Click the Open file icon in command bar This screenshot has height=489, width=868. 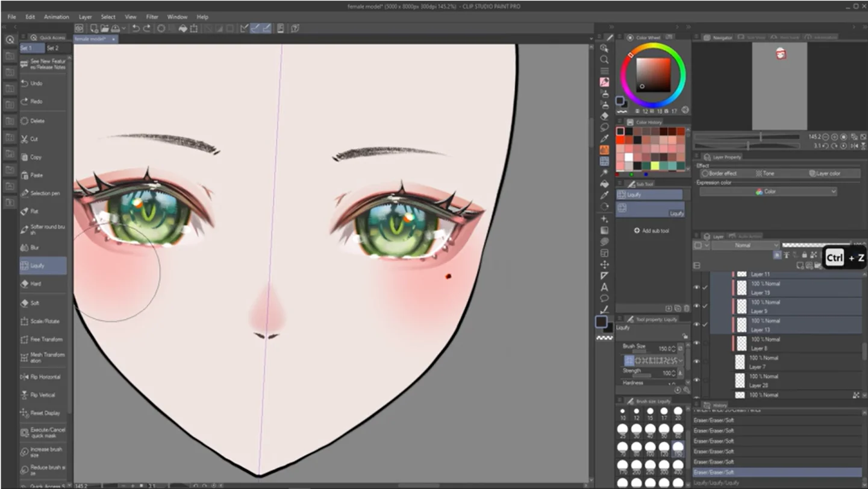click(x=105, y=28)
